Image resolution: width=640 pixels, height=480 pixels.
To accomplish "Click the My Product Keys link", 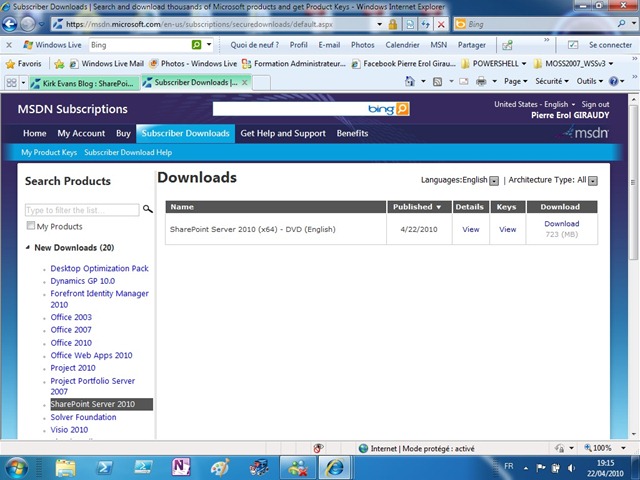I will click(49, 153).
